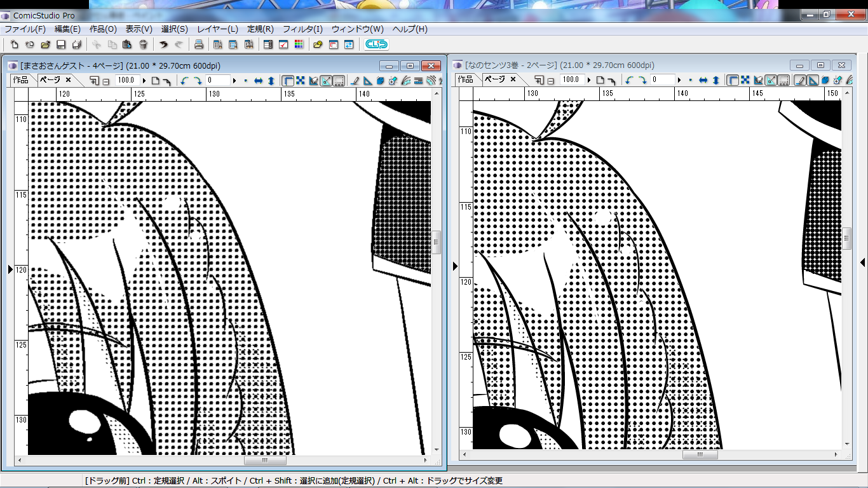Click the print icon in main toolbar
The width and height of the screenshot is (868, 488).
point(198,44)
